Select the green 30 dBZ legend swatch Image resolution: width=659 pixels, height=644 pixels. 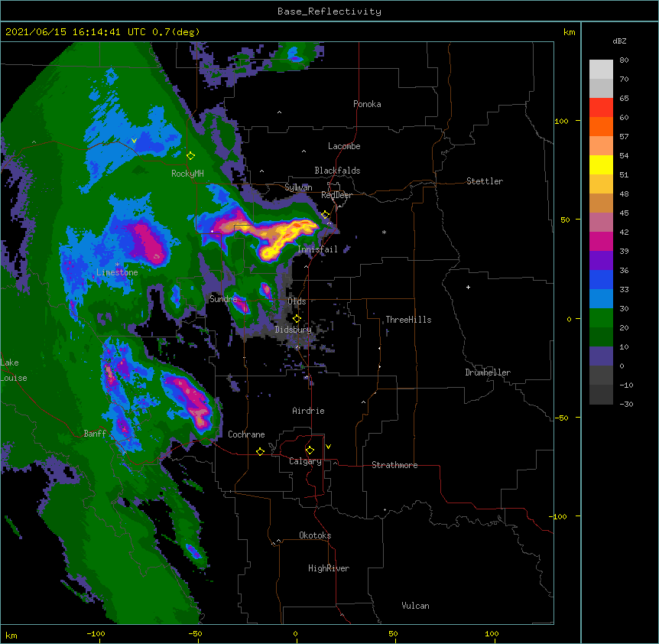click(601, 318)
